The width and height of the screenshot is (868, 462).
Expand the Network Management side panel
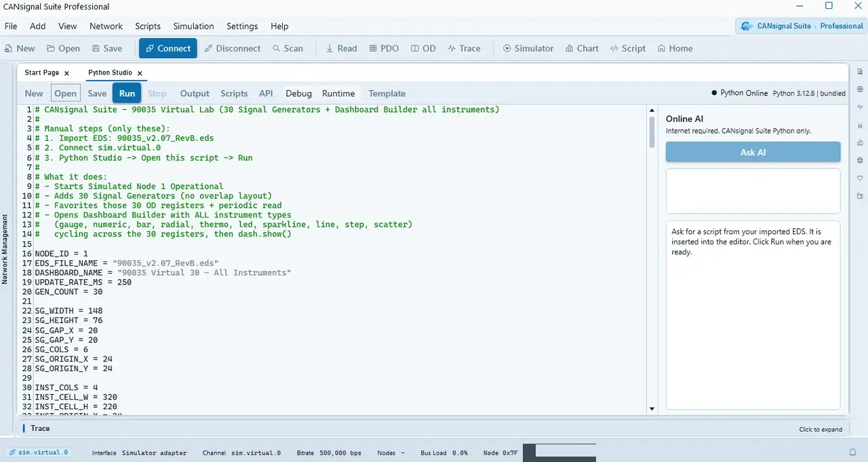point(5,249)
